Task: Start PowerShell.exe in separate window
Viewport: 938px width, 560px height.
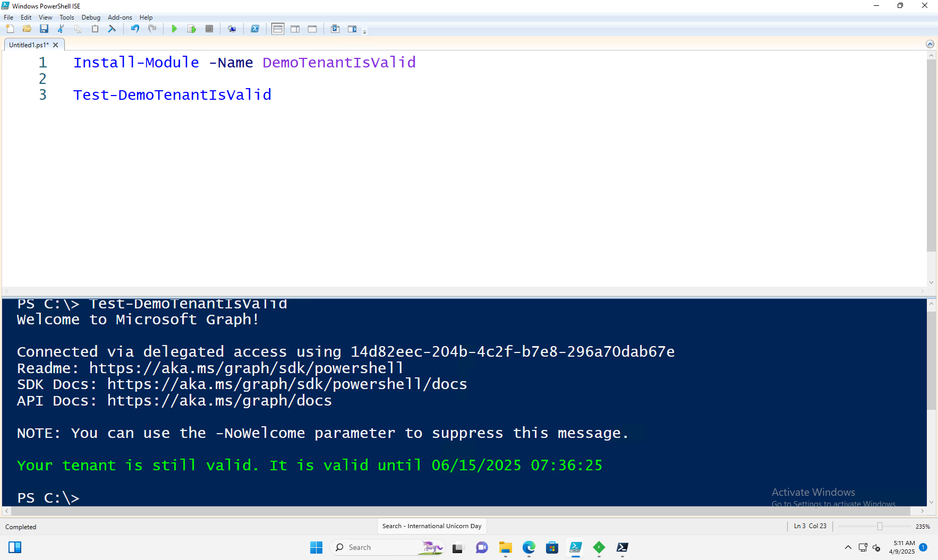Action: point(255,29)
